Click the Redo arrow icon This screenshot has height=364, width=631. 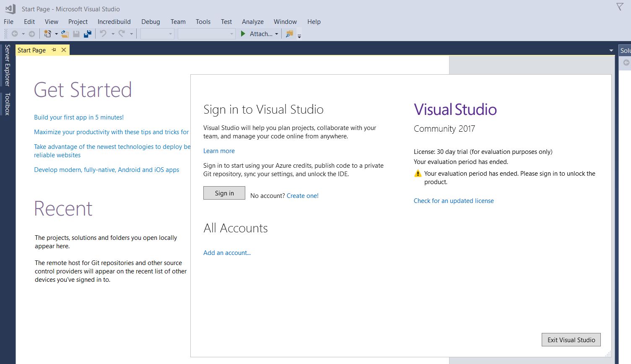pos(122,34)
